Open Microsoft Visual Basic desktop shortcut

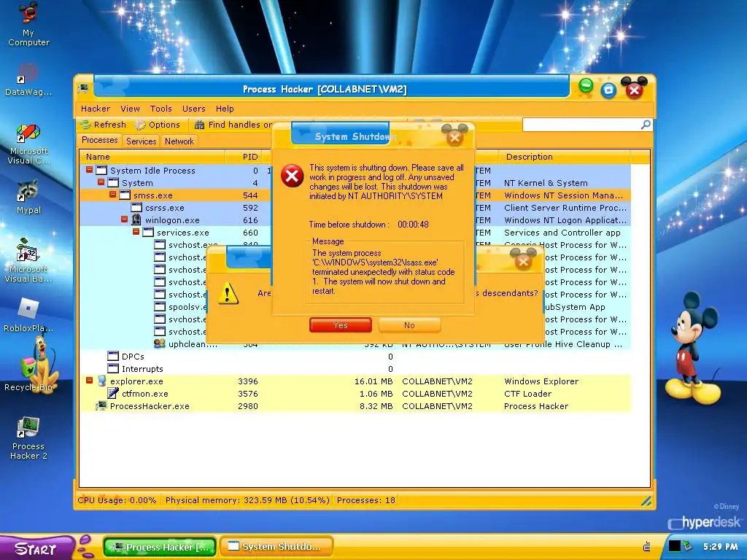(x=28, y=260)
